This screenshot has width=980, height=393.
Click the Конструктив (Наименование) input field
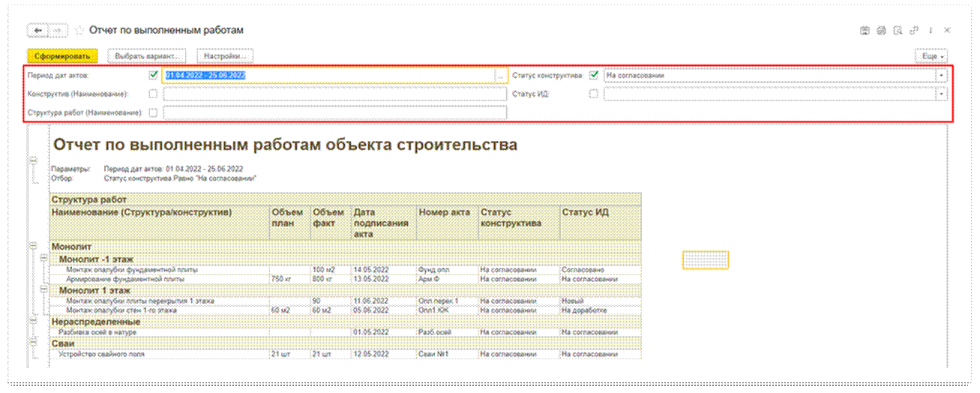click(x=334, y=94)
